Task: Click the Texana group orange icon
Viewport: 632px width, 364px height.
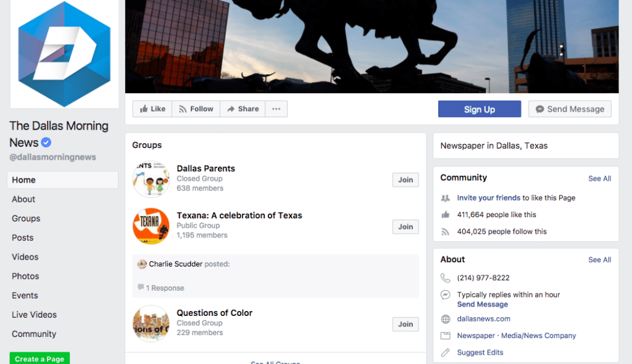Action: point(151,226)
